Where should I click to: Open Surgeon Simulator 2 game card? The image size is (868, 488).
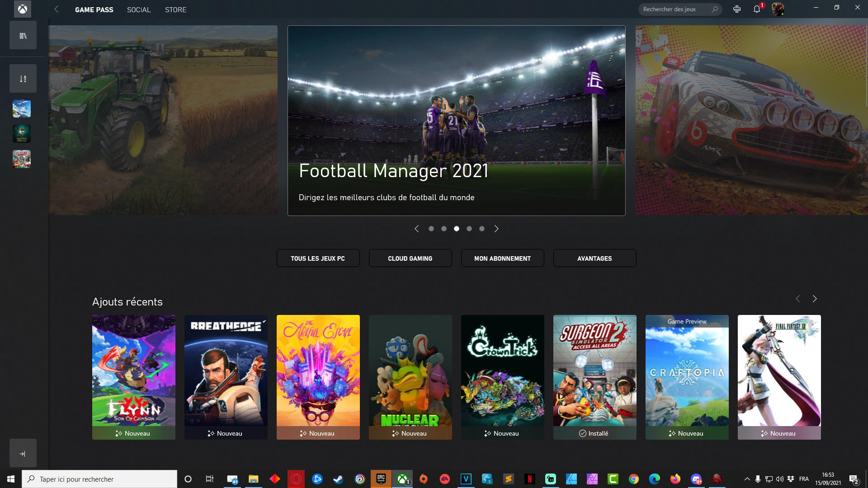tap(595, 377)
